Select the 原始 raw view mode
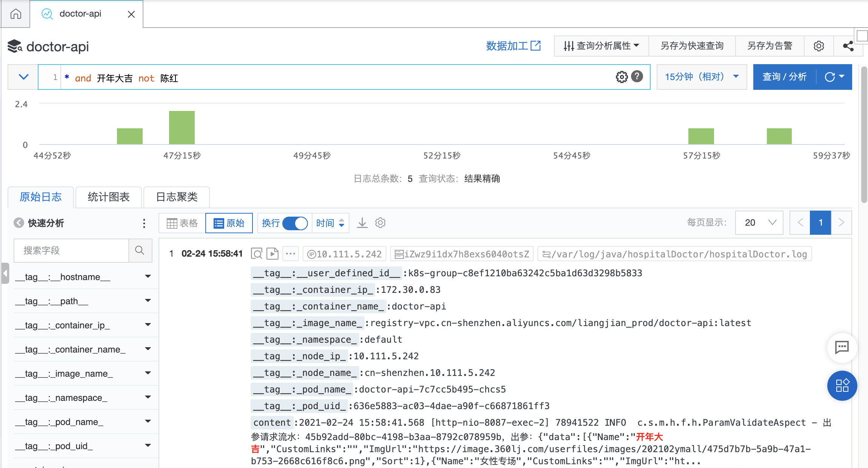 click(x=229, y=223)
